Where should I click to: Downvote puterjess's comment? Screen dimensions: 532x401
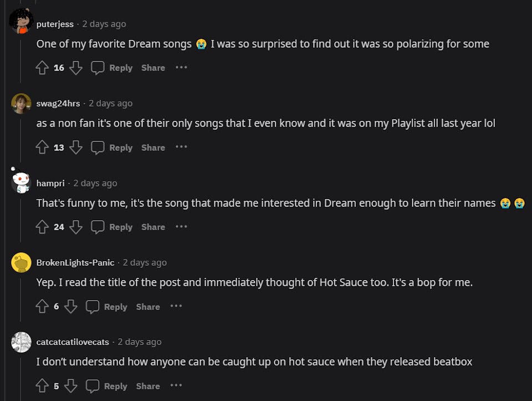click(76, 68)
